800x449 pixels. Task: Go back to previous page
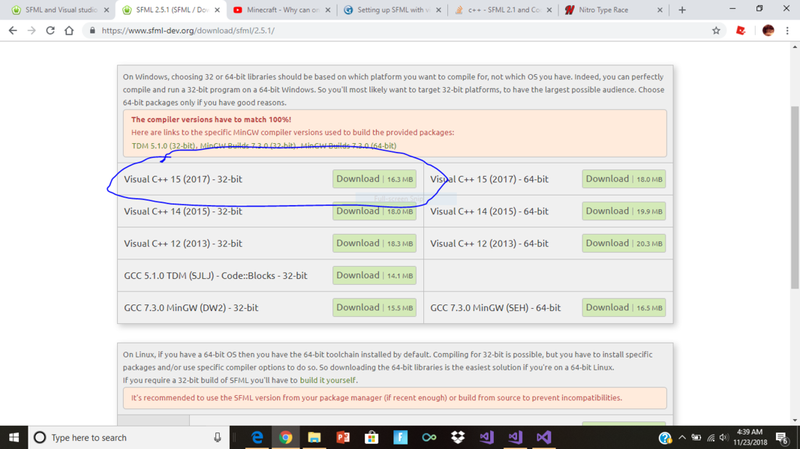pos(13,31)
